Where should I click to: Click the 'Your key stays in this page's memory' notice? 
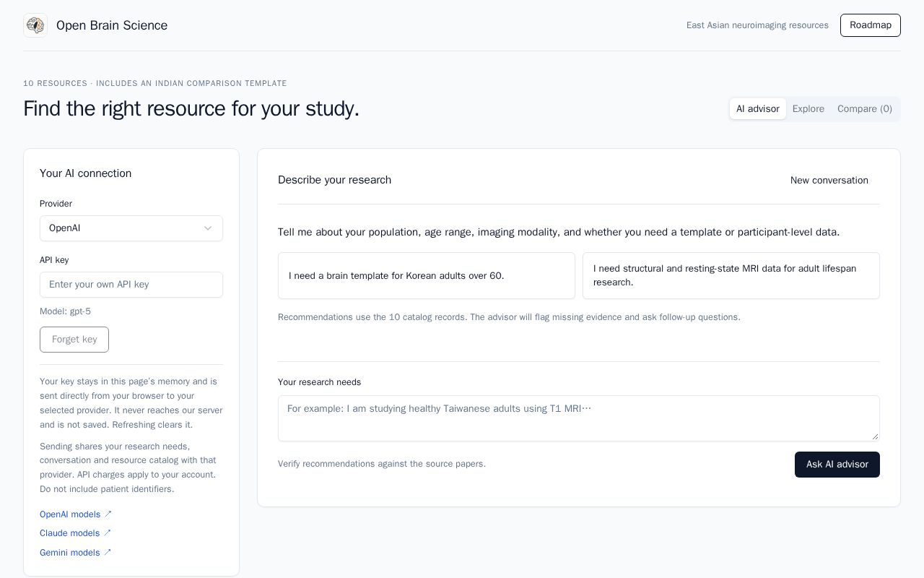[x=131, y=403]
